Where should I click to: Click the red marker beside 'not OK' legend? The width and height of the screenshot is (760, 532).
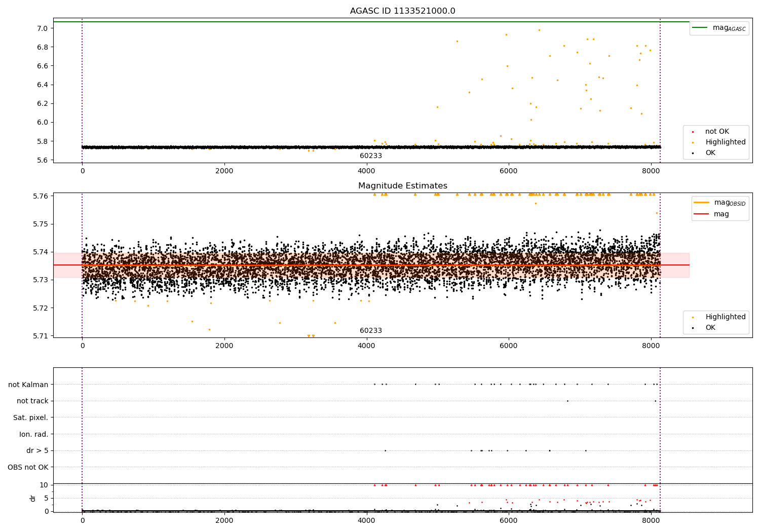693,132
